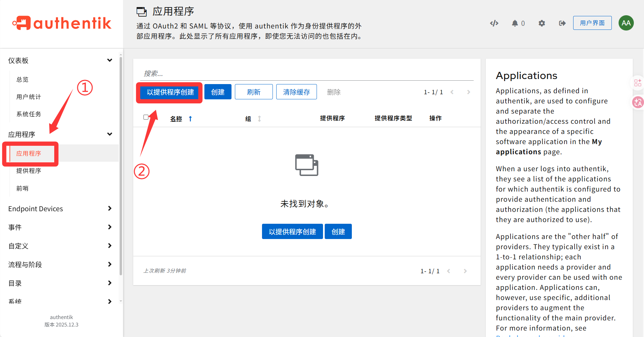Viewport: 644px width, 337px height.
Task: Check the select-all checkbox in the table header
Action: (x=146, y=117)
